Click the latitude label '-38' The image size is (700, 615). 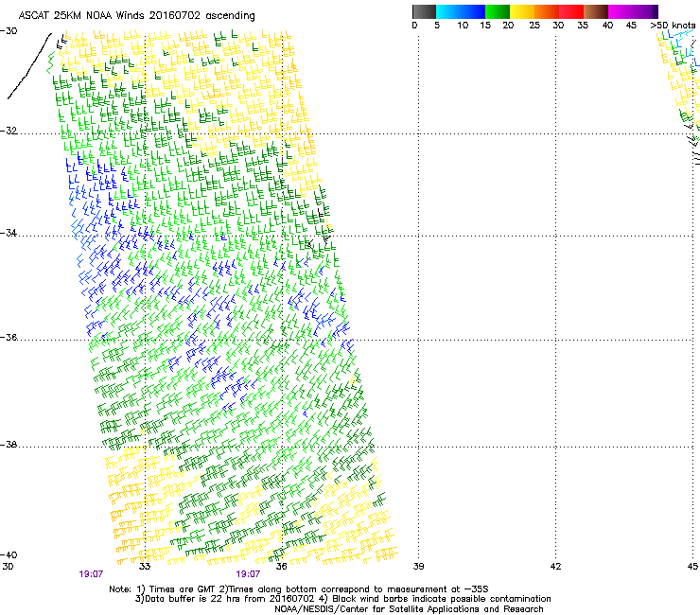9,445
